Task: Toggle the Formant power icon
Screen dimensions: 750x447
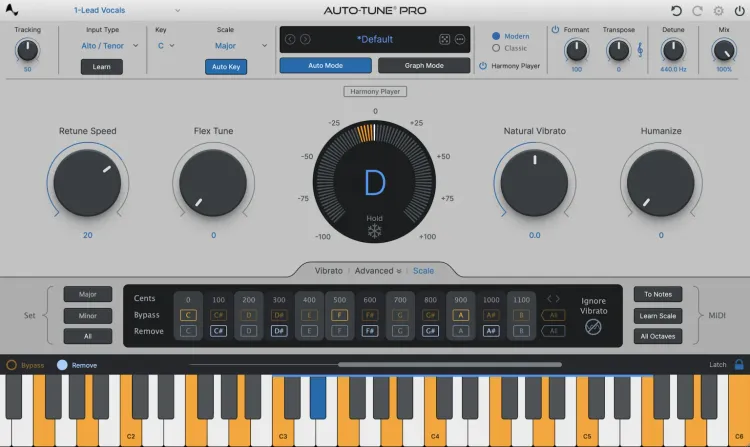Action: (555, 30)
